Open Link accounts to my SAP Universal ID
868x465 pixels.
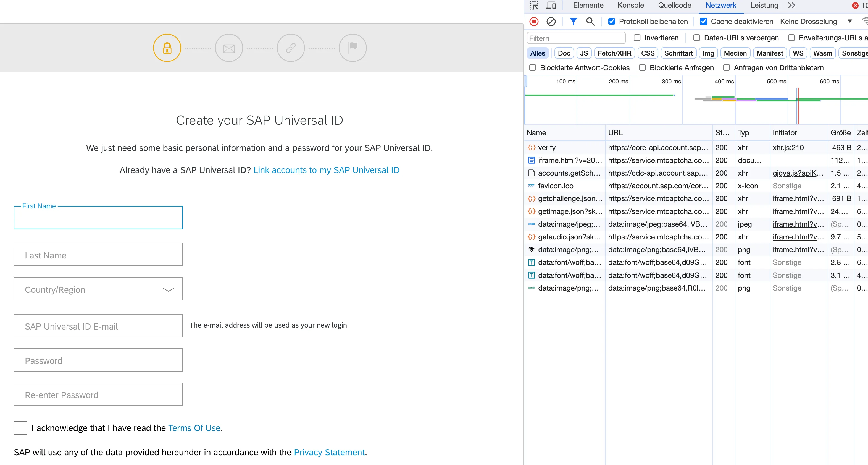326,170
